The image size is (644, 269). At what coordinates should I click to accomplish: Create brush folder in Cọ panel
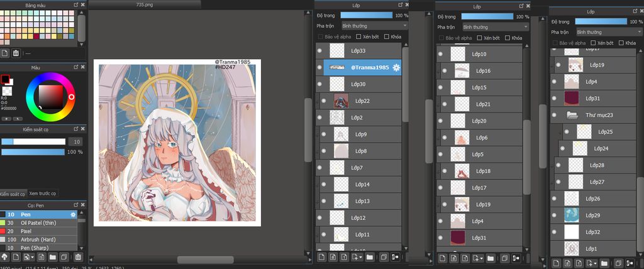[53, 257]
